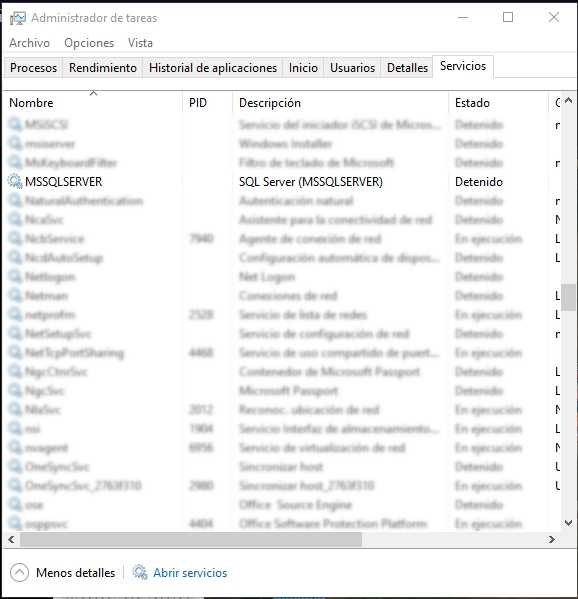Open the Vista menu

point(140,43)
